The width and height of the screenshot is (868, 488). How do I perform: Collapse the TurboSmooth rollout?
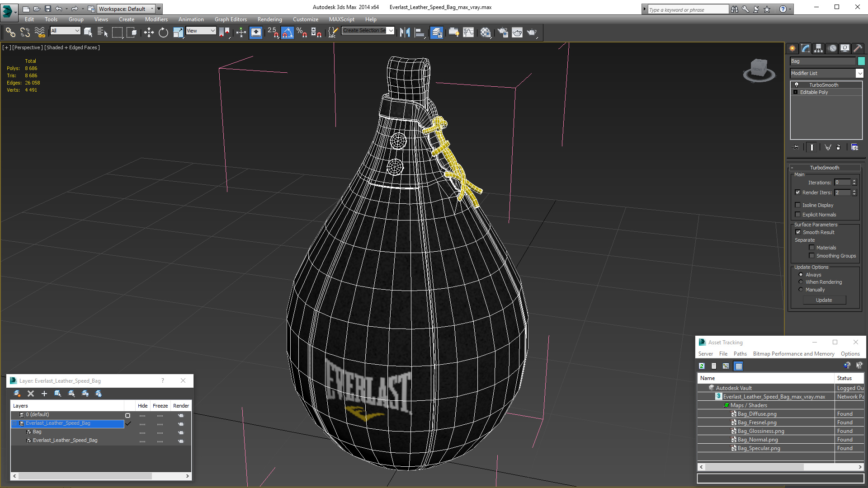click(792, 168)
